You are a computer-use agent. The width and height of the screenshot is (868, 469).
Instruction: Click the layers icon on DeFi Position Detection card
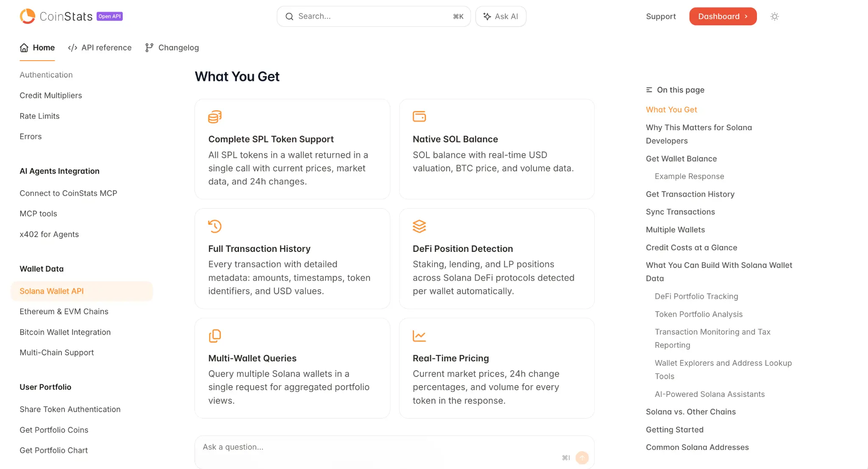tap(420, 226)
